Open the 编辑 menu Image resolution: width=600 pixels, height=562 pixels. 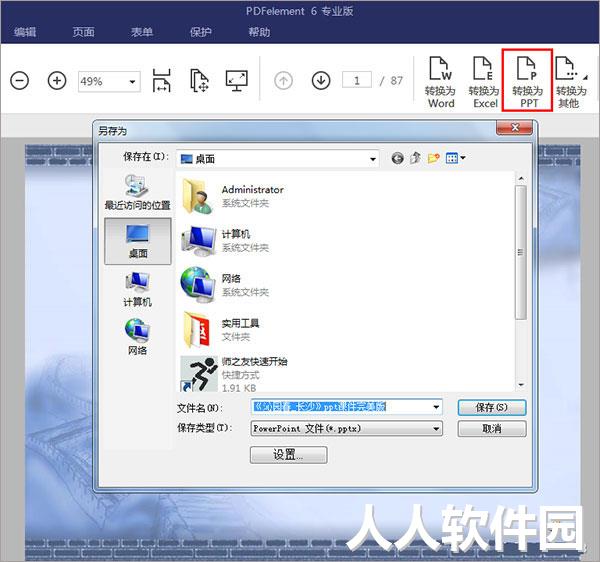coord(25,32)
